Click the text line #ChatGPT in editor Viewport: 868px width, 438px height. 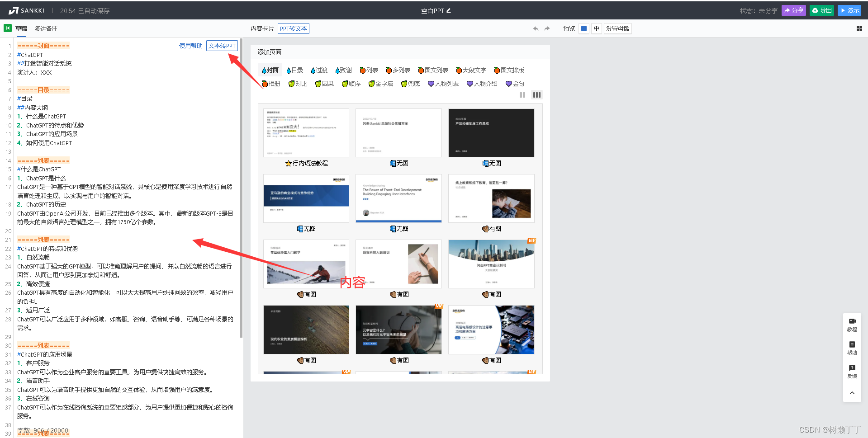coord(30,55)
